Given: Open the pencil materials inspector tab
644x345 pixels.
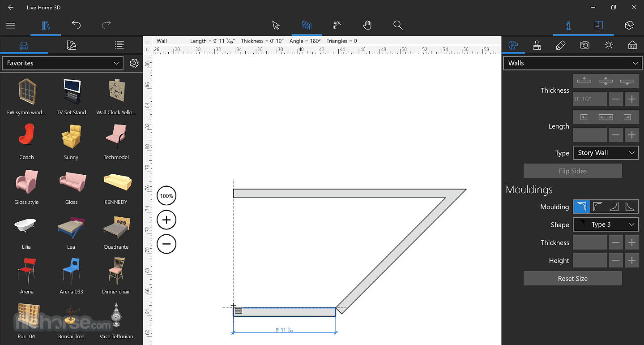Looking at the screenshot, I should [561, 45].
